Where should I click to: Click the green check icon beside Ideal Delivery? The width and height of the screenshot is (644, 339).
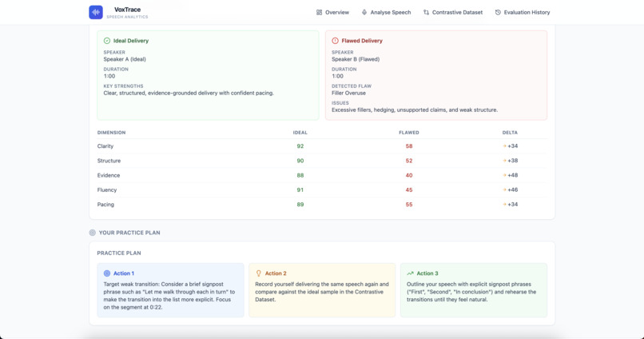(107, 41)
